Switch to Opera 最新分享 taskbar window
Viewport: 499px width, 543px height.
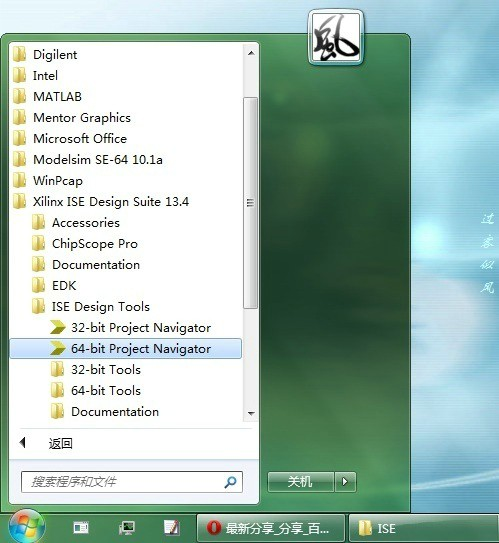click(x=271, y=528)
